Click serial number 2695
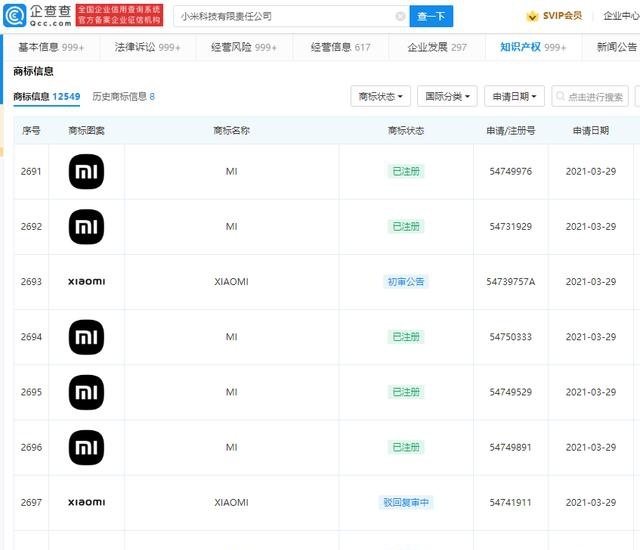 point(31,392)
